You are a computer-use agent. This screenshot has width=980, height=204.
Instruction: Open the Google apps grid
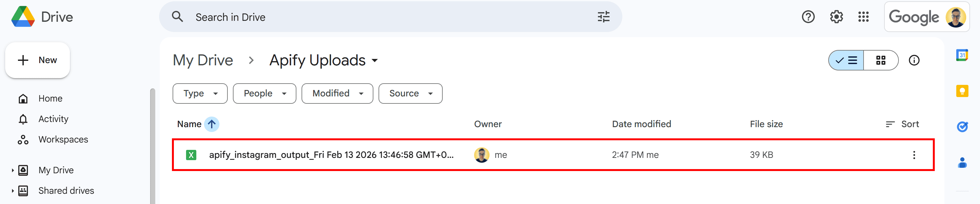(863, 17)
